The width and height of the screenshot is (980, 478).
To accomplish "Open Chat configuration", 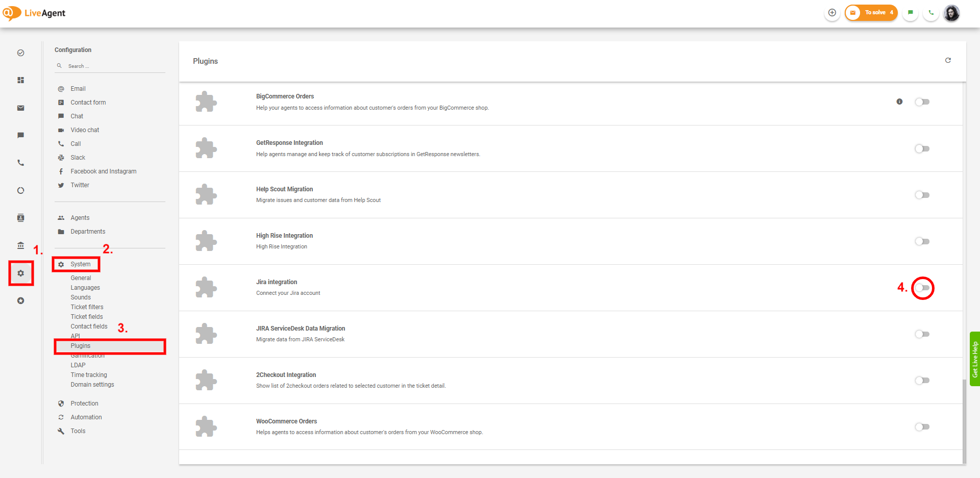I will click(x=77, y=116).
